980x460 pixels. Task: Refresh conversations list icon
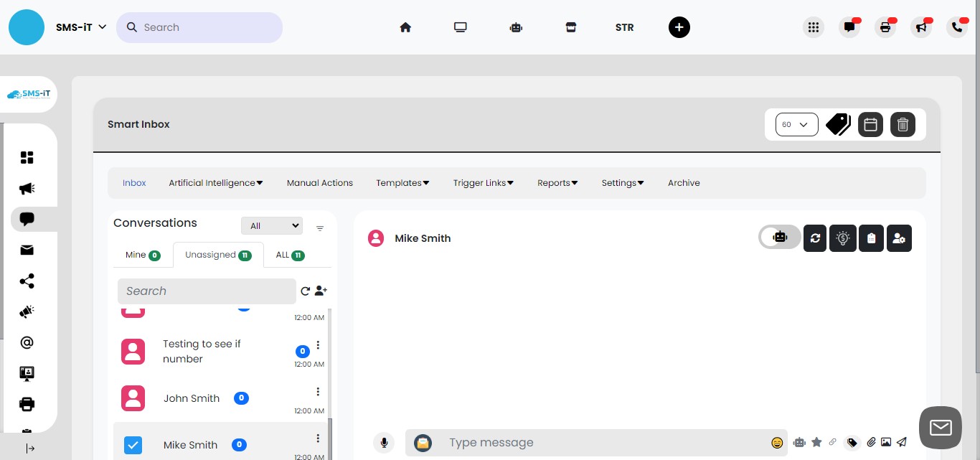pyautogui.click(x=305, y=291)
